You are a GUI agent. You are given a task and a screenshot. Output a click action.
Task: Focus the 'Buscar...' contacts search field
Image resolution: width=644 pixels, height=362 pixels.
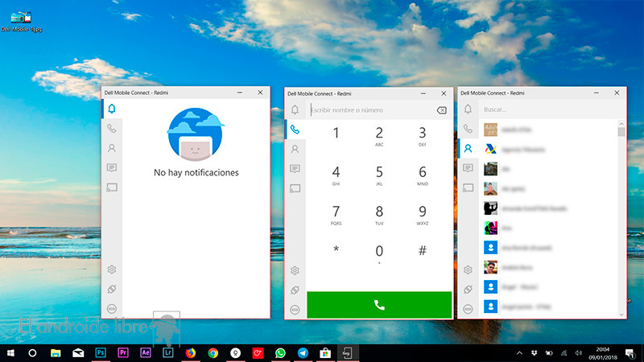[552, 109]
